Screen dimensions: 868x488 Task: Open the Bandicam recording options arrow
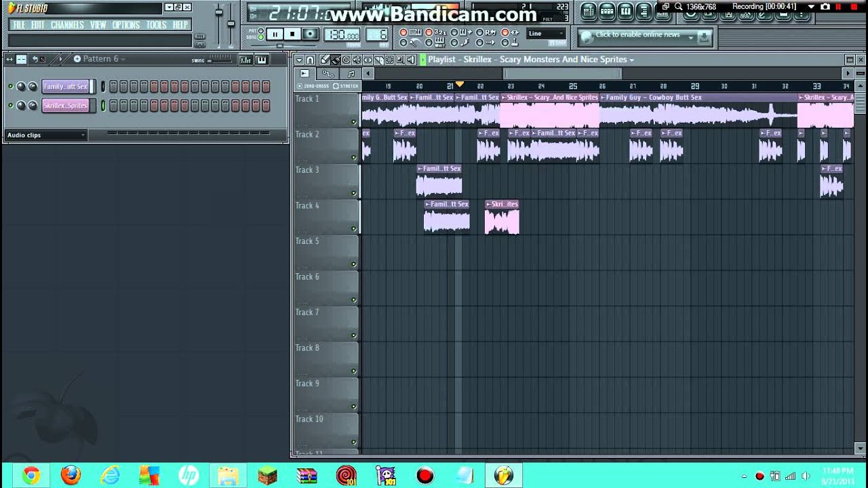pos(811,7)
